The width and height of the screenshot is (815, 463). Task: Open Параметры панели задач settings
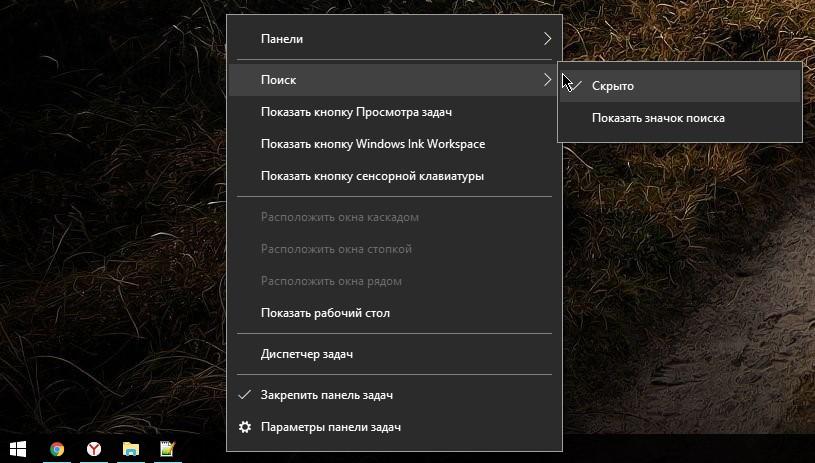pyautogui.click(x=330, y=427)
